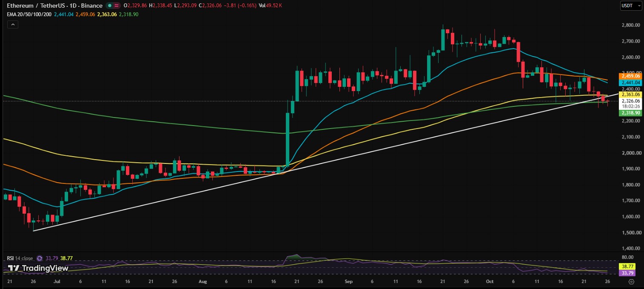Click the 2,800.00 price scale label
This screenshot has width=644, height=289.
(631, 25)
